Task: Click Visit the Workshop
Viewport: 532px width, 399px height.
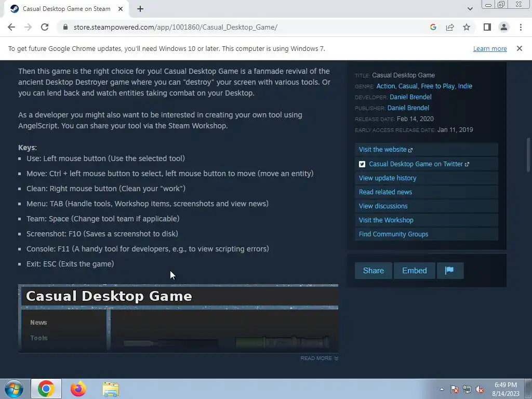Action: coord(427,220)
